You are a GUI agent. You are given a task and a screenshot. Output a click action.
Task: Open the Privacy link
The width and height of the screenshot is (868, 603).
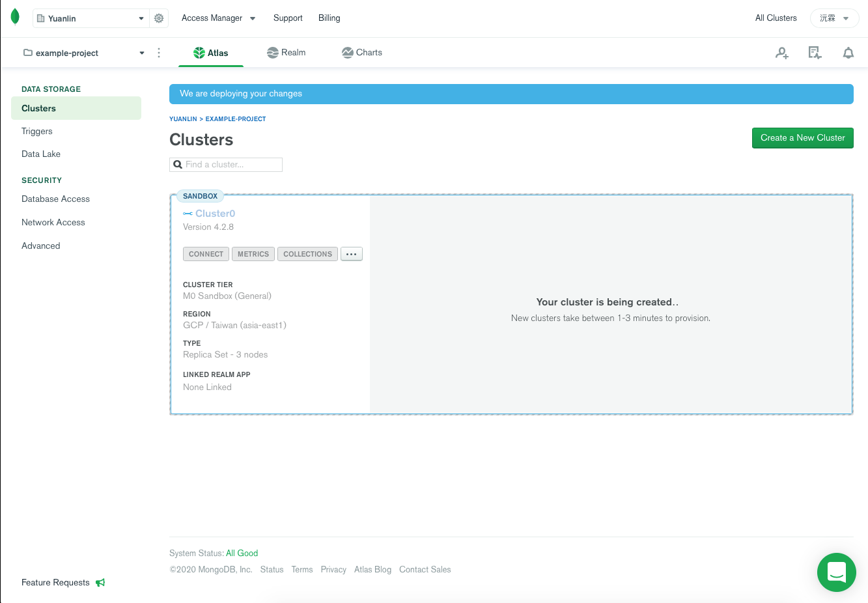(x=333, y=570)
